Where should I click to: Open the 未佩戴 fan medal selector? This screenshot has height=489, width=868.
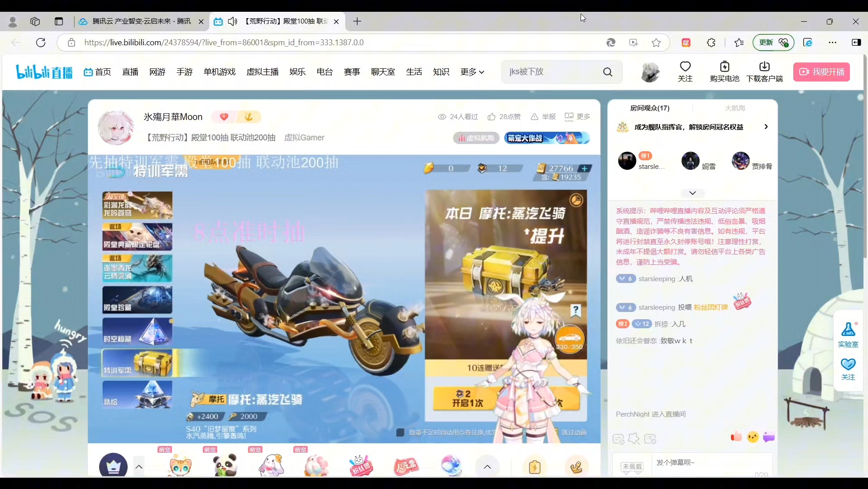click(632, 467)
